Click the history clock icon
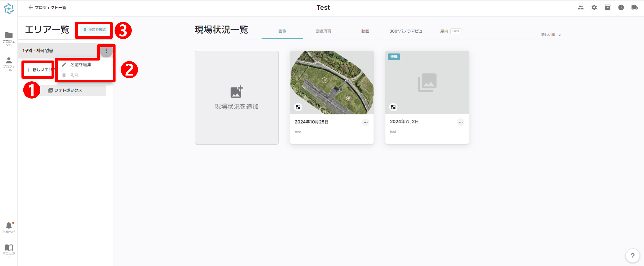This screenshot has height=266, width=644. [x=621, y=7]
